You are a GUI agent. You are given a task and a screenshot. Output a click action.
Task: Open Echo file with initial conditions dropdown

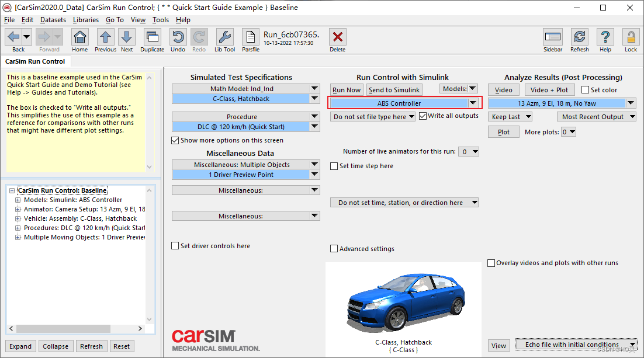click(576, 345)
